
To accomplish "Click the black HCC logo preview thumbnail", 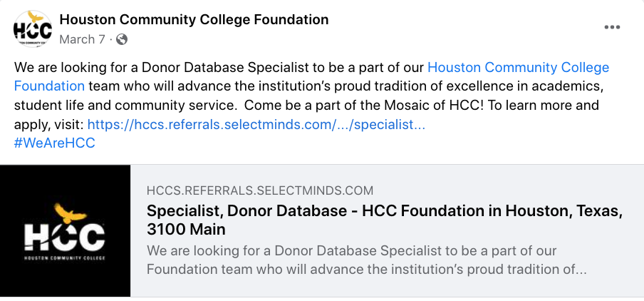I will (x=66, y=230).
